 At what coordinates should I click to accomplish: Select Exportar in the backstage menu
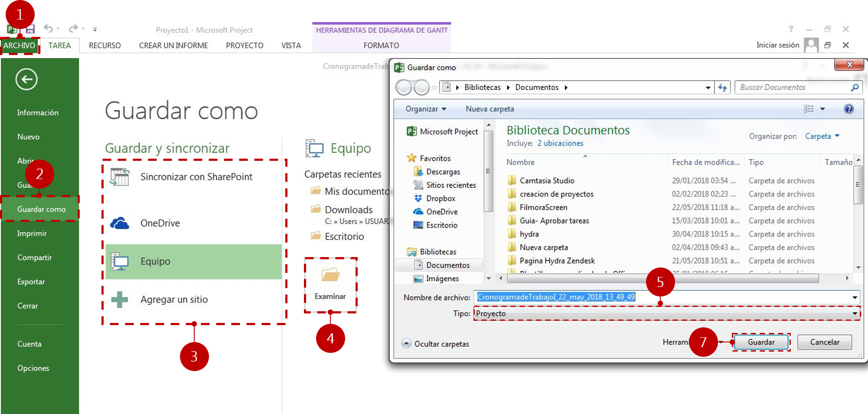tap(31, 282)
